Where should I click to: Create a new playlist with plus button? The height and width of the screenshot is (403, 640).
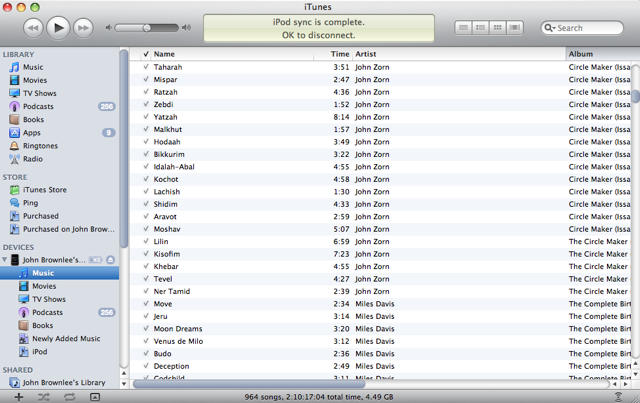tap(18, 397)
